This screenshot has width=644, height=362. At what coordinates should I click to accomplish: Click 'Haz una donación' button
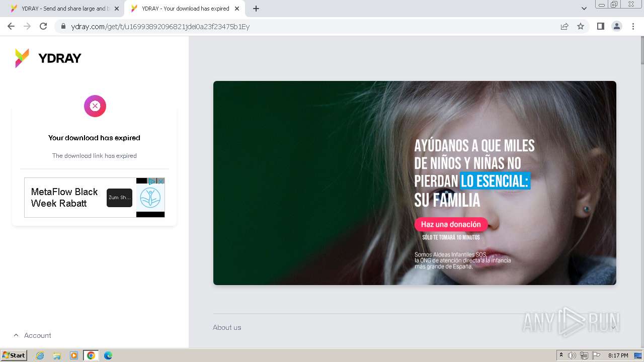tap(451, 224)
